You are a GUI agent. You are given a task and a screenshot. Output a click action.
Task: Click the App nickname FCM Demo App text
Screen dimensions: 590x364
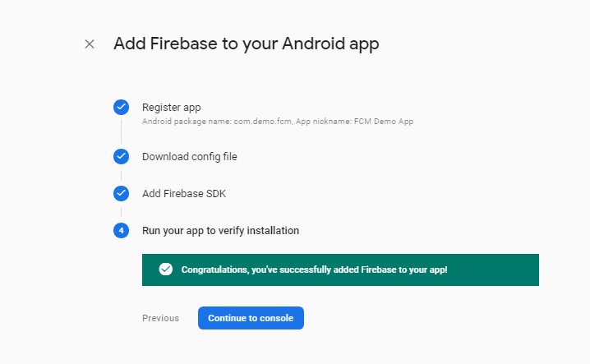pos(354,122)
